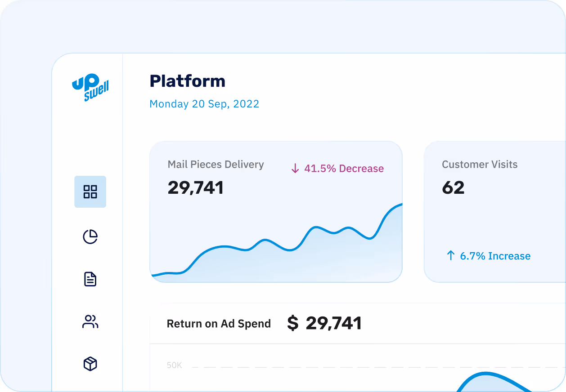Image resolution: width=566 pixels, height=392 pixels.
Task: Click the Mail Pieces Delivery label
Action: pos(216,165)
